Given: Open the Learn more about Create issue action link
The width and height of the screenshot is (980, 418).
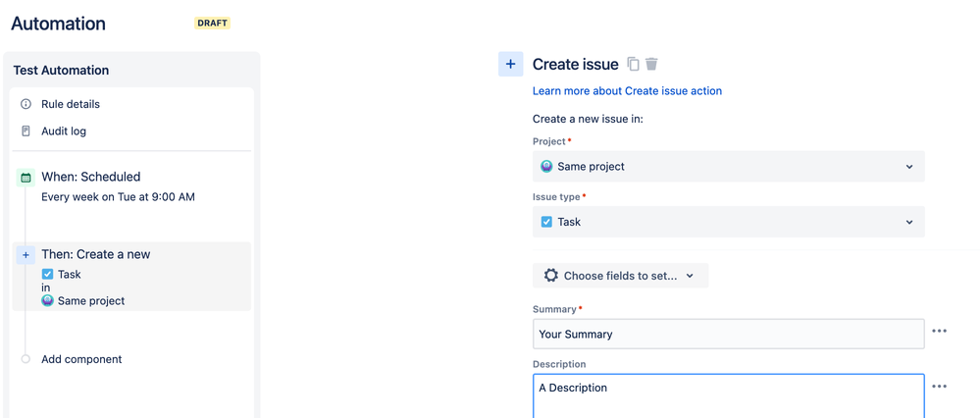Looking at the screenshot, I should [x=627, y=91].
